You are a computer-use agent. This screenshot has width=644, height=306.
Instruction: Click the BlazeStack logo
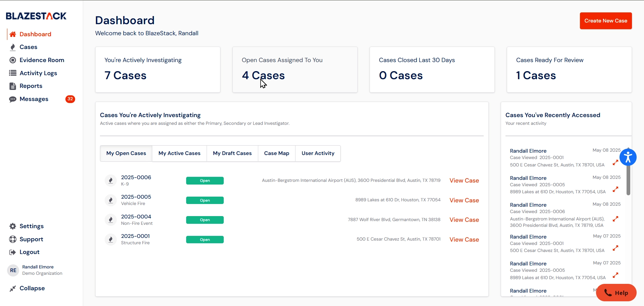36,16
